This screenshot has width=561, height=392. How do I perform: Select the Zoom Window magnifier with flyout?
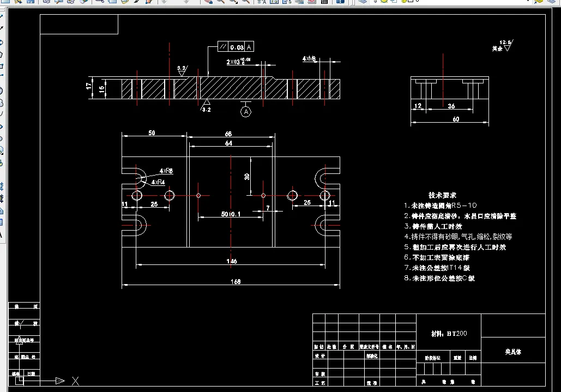(233, 2)
